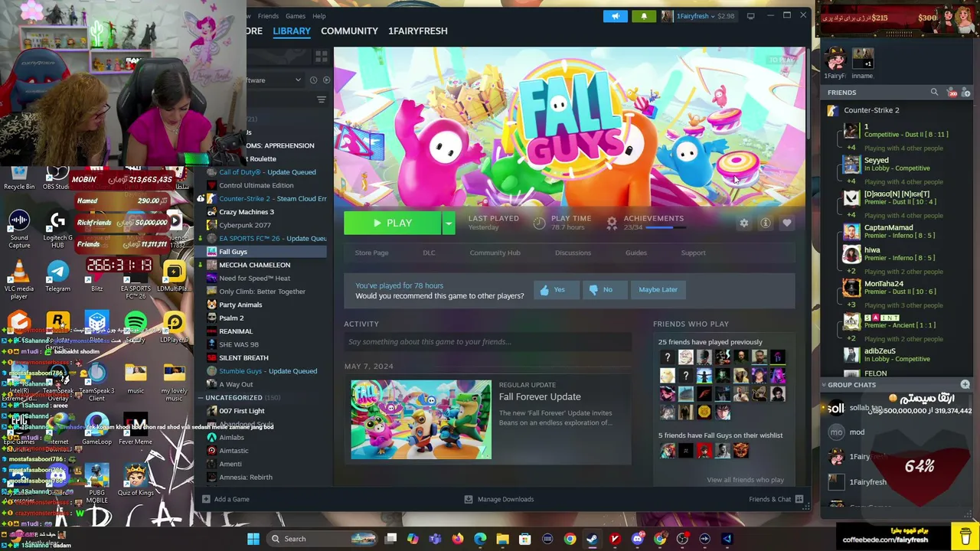Open advanced library filter options icon
Image resolution: width=980 pixels, height=551 pixels.
click(322, 99)
